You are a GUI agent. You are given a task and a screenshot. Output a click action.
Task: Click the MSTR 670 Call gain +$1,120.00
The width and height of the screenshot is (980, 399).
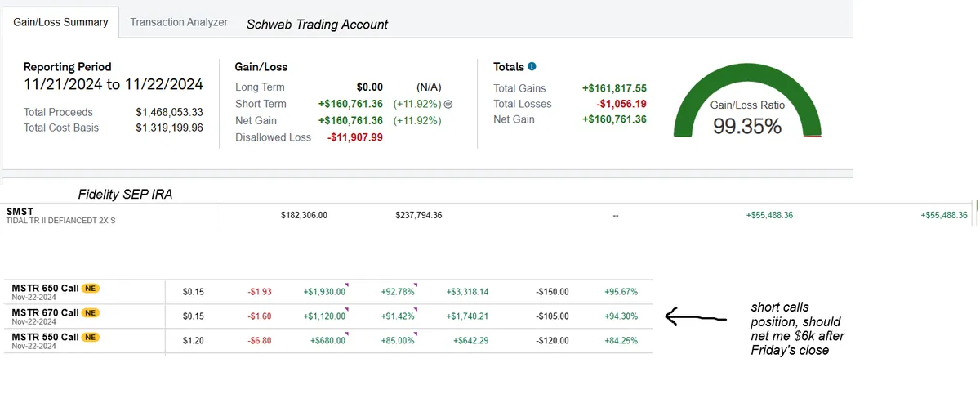pyautogui.click(x=324, y=315)
